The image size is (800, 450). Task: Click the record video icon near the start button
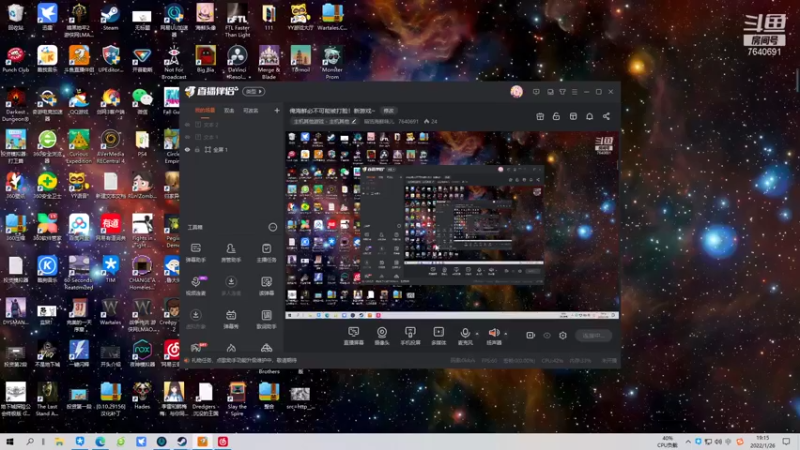pos(531,335)
